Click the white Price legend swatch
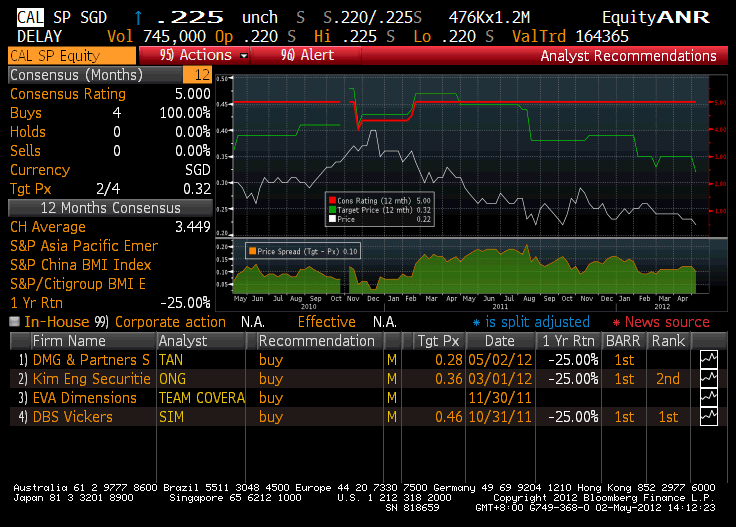Viewport: 736px width, 527px height. pyautogui.click(x=332, y=219)
